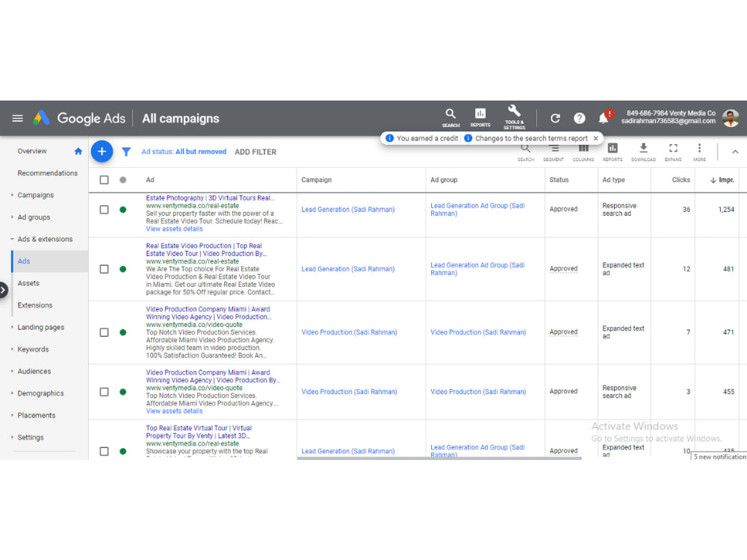Open Recommendations in the sidebar
747x560 pixels.
(x=48, y=173)
